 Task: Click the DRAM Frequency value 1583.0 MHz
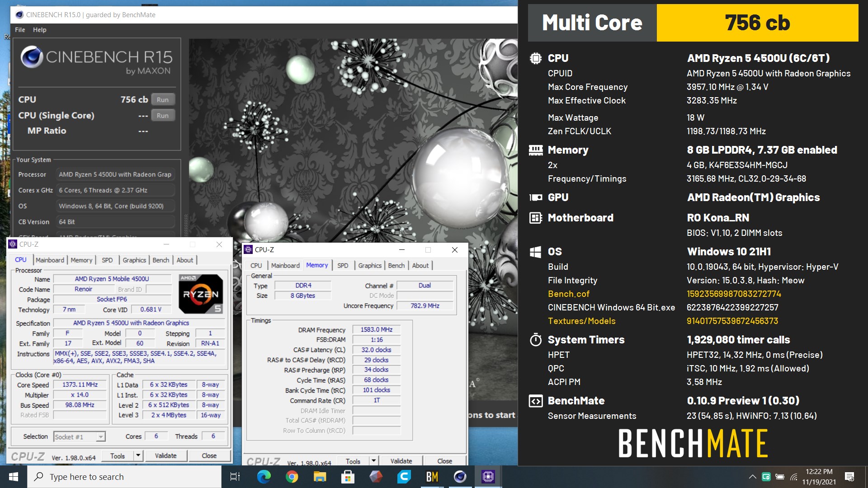point(377,329)
